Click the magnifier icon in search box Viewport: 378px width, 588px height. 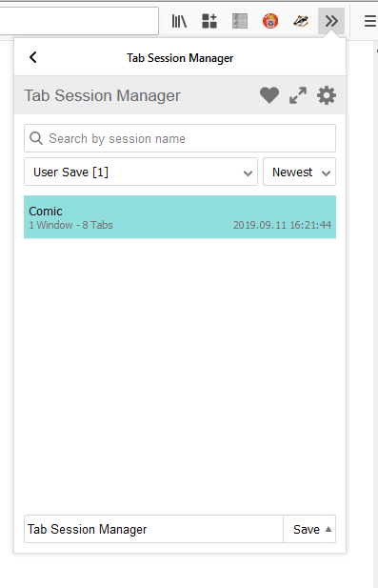click(x=36, y=138)
